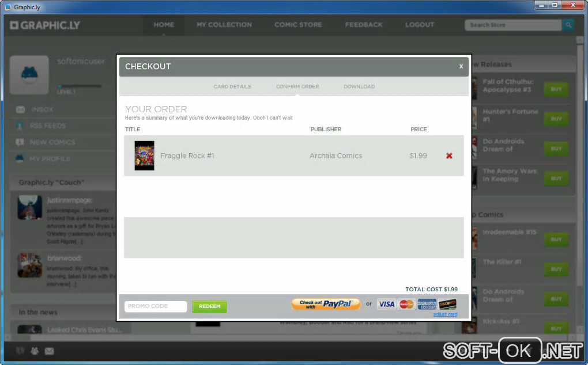588x365 pixels.
Task: Click the brianwood username
Action: coord(64,258)
